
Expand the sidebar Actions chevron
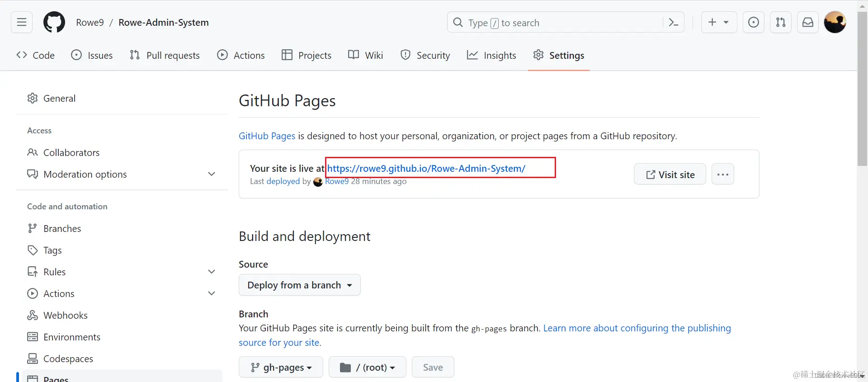tap(212, 293)
